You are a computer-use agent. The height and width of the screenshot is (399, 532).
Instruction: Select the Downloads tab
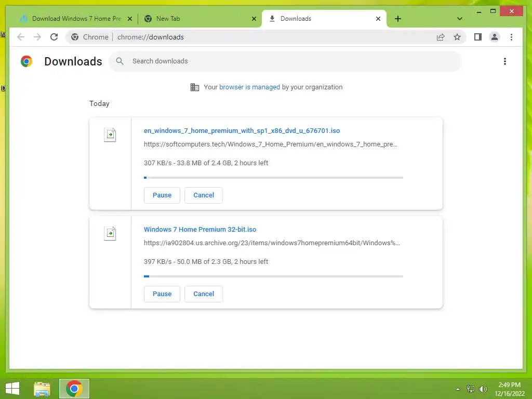(324, 19)
